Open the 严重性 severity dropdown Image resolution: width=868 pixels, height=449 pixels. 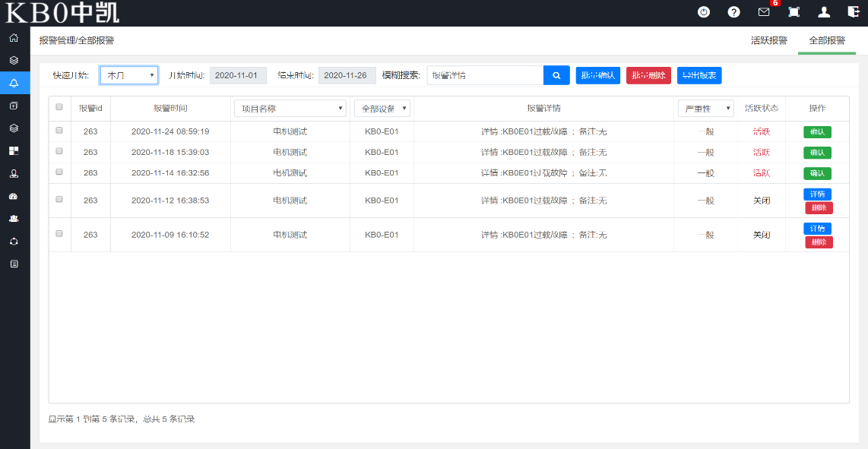705,109
